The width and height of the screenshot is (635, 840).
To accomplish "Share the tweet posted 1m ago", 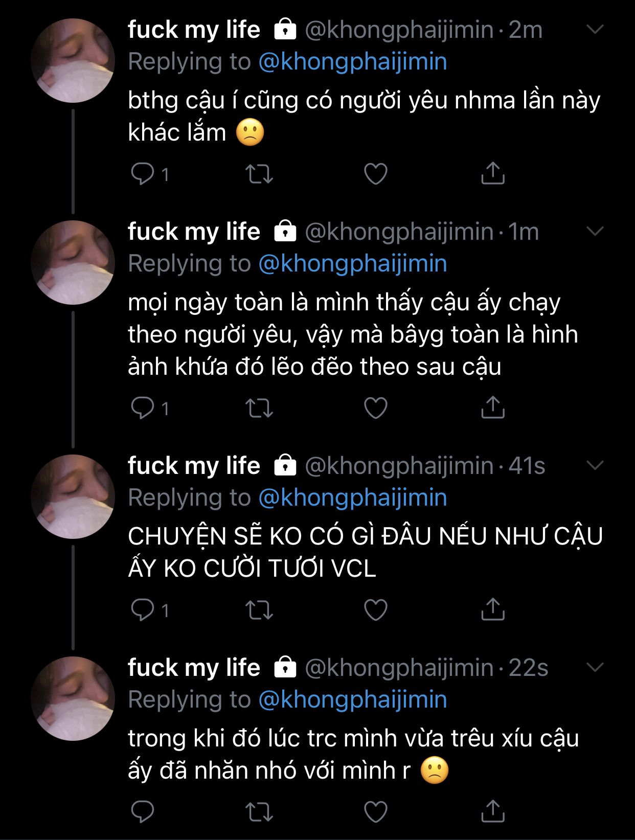I will pos(493,407).
